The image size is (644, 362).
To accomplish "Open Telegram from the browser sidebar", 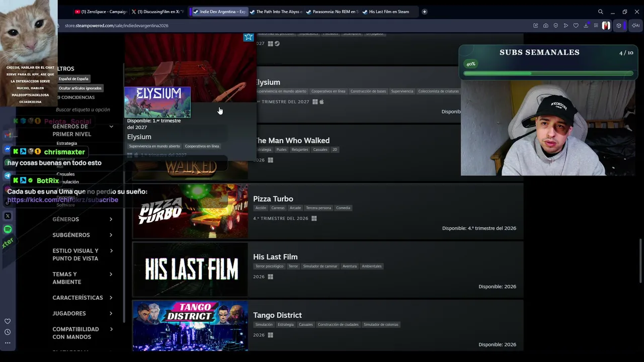I will pos(8,176).
